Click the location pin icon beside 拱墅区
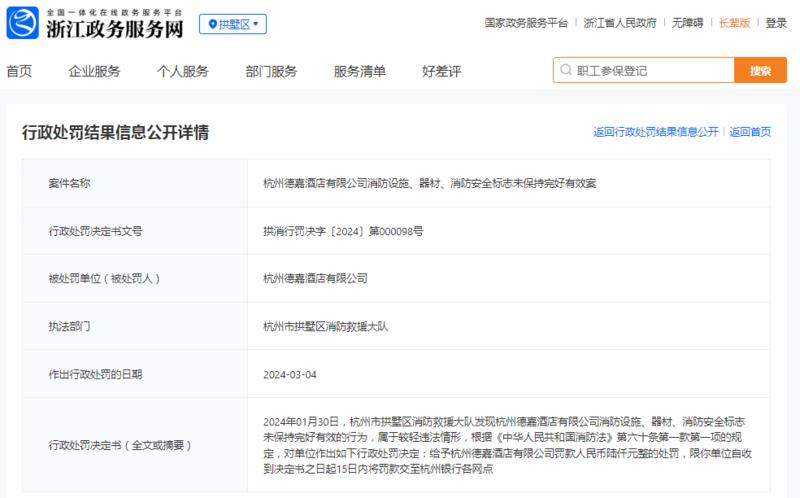The height and width of the screenshot is (498, 800). pyautogui.click(x=213, y=24)
